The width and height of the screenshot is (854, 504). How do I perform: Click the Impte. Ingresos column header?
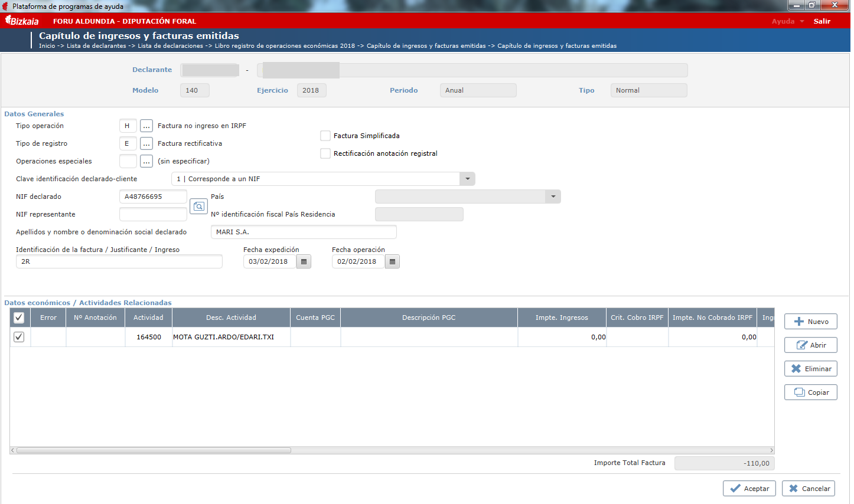(x=562, y=318)
